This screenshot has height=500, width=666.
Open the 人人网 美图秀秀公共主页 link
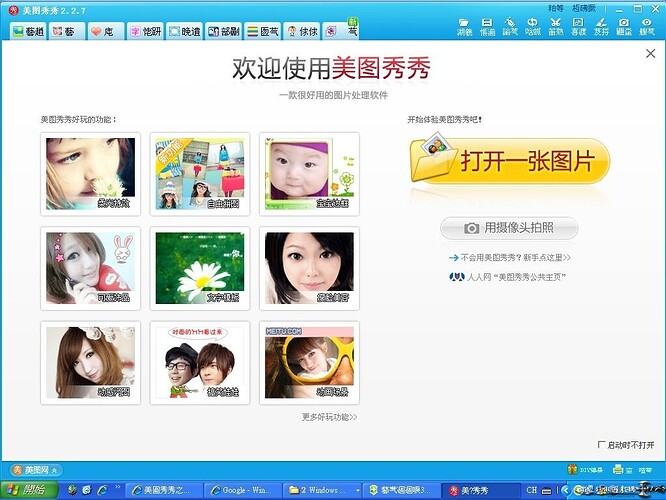pyautogui.click(x=508, y=277)
